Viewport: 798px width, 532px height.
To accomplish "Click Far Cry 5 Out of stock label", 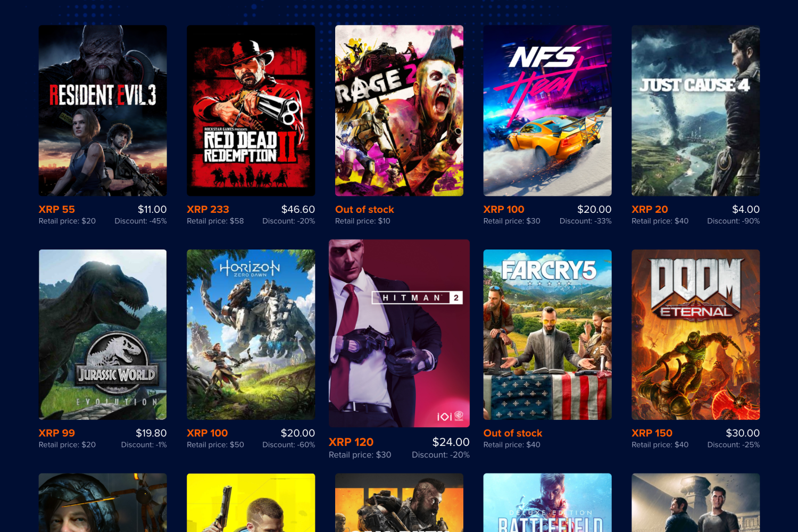I will click(513, 433).
